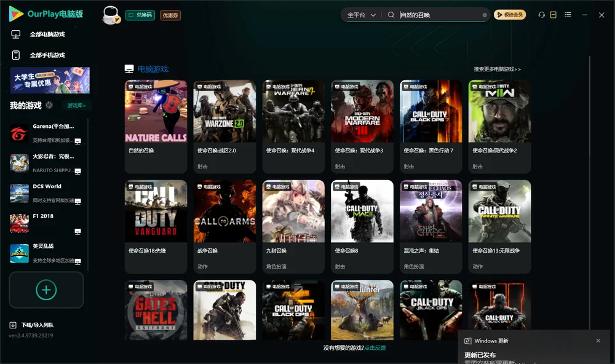Open customer support headset icon
This screenshot has height=364, width=615.
click(541, 15)
